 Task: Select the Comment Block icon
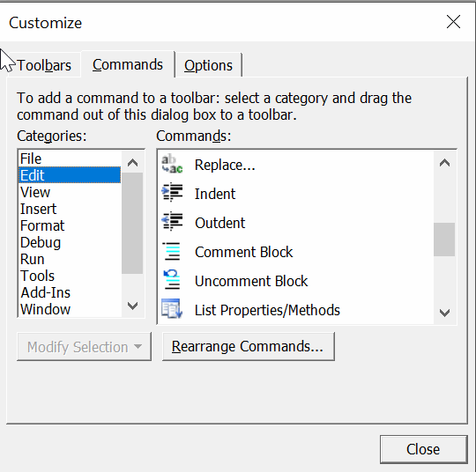(x=172, y=251)
